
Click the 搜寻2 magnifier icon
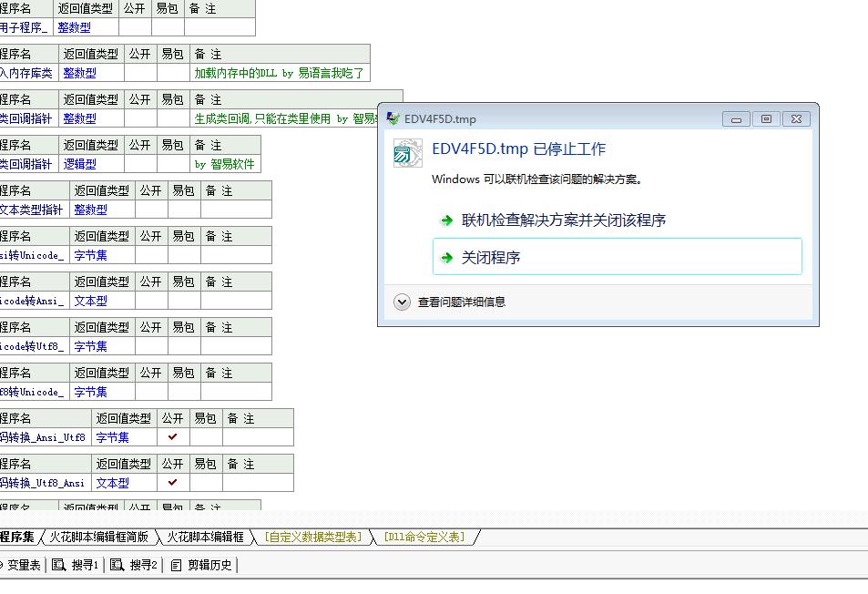coord(117,565)
